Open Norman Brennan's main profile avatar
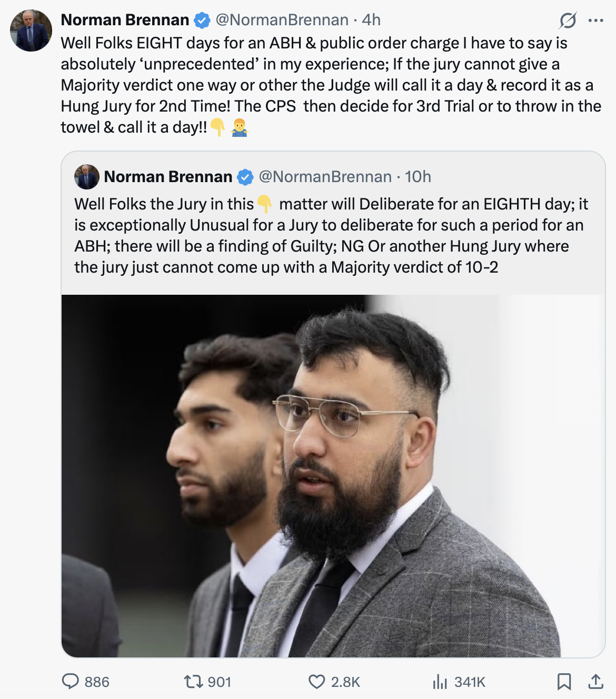Viewport: 616px width, 699px height. tap(31, 31)
